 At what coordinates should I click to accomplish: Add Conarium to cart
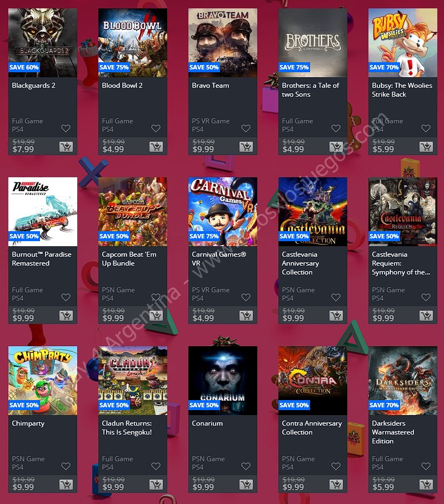[246, 485]
